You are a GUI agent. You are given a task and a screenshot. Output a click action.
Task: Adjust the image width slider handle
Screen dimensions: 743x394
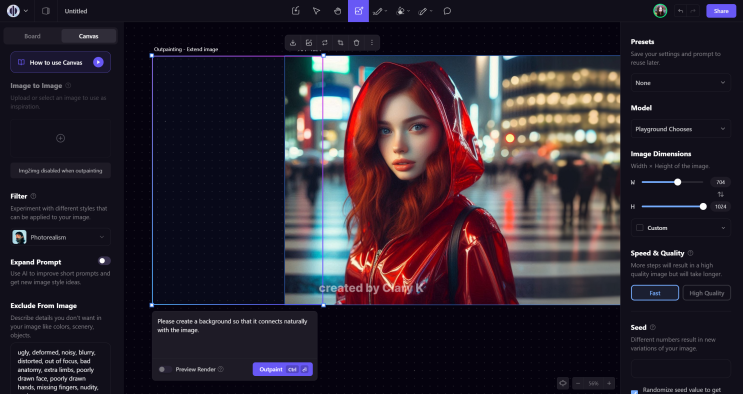point(678,182)
